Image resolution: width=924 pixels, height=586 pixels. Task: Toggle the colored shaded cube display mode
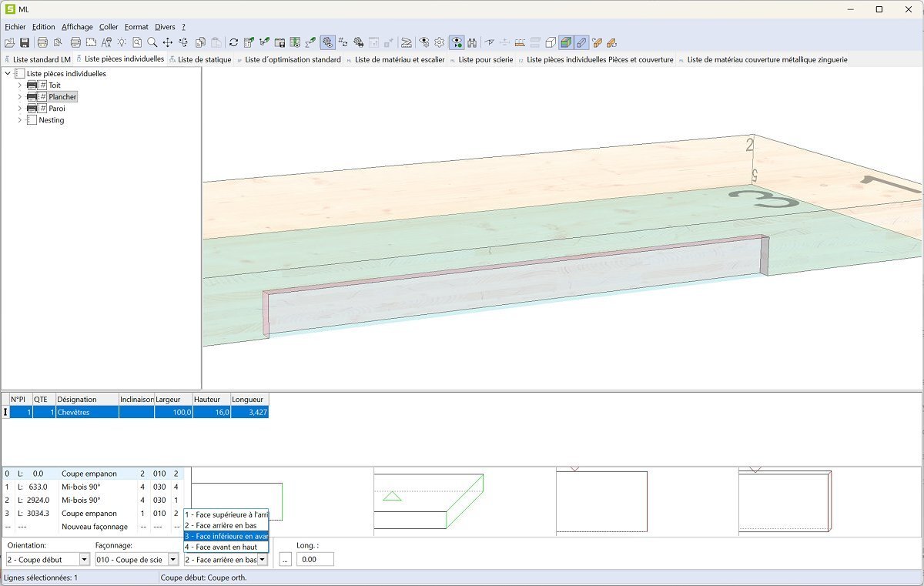coord(566,43)
